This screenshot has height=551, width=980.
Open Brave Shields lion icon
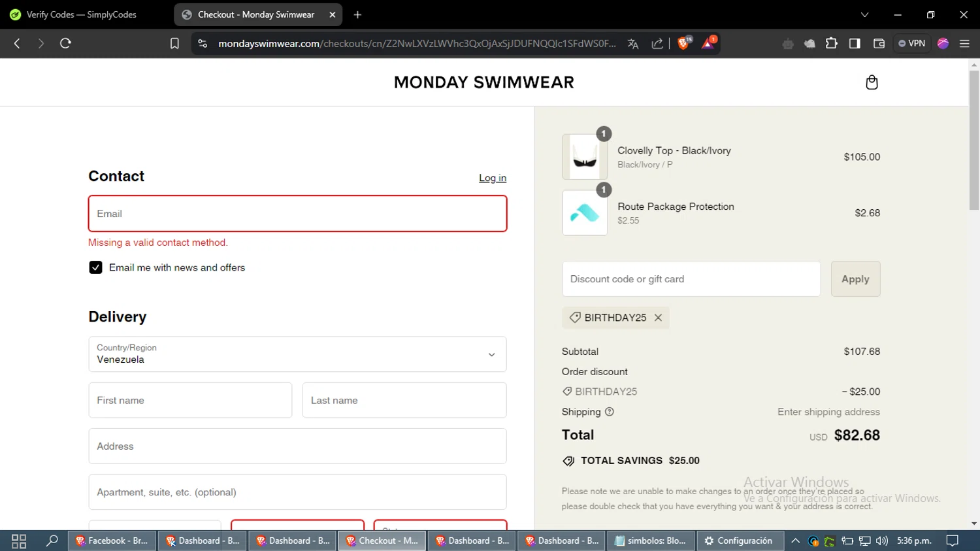pyautogui.click(x=684, y=44)
